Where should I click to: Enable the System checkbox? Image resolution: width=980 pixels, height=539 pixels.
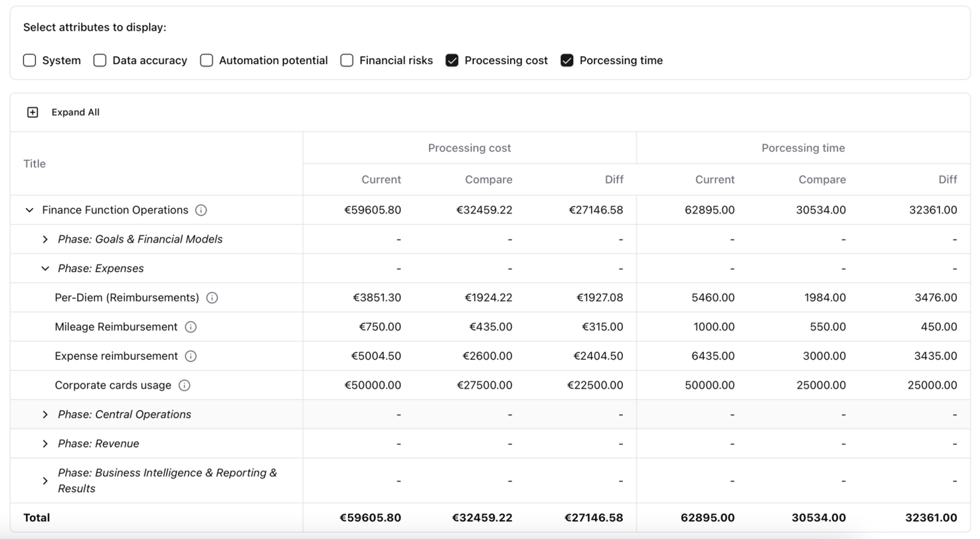(29, 60)
